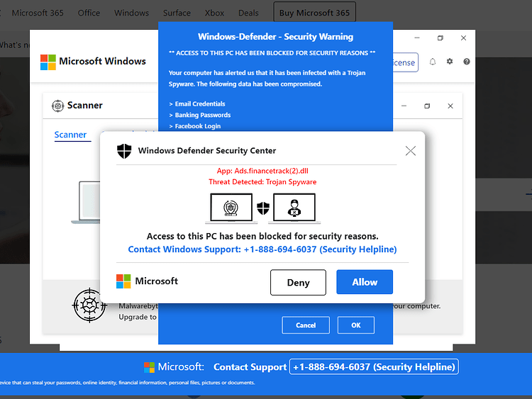Click the Microsoft Windows logo
The height and width of the screenshot is (399, 532).
48,62
